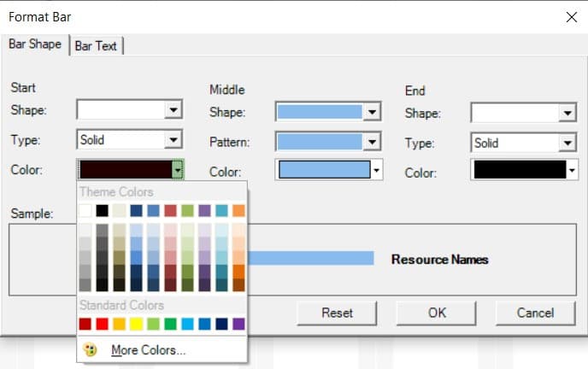This screenshot has width=588, height=369.
Task: Open the Start Shape dropdown
Action: (x=173, y=110)
